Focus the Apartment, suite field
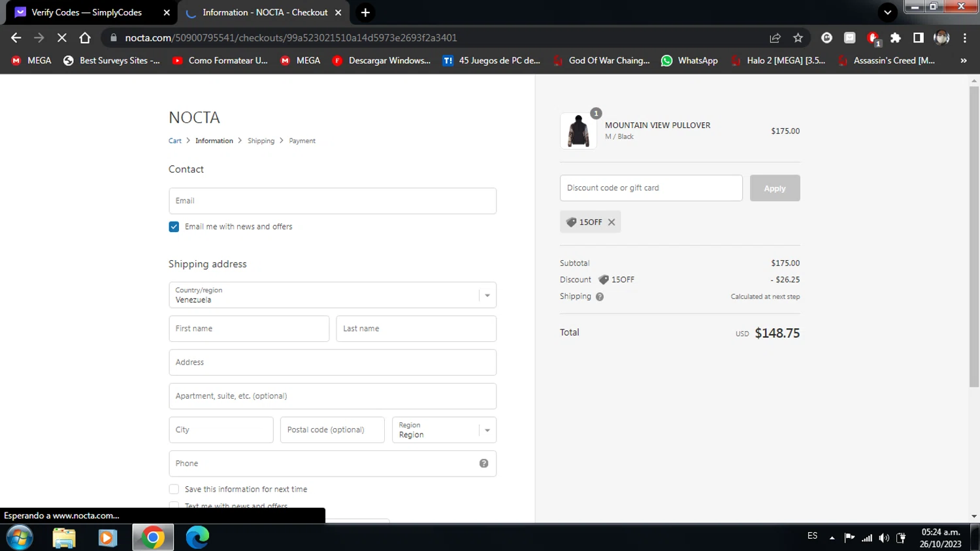980x551 pixels. pos(333,396)
